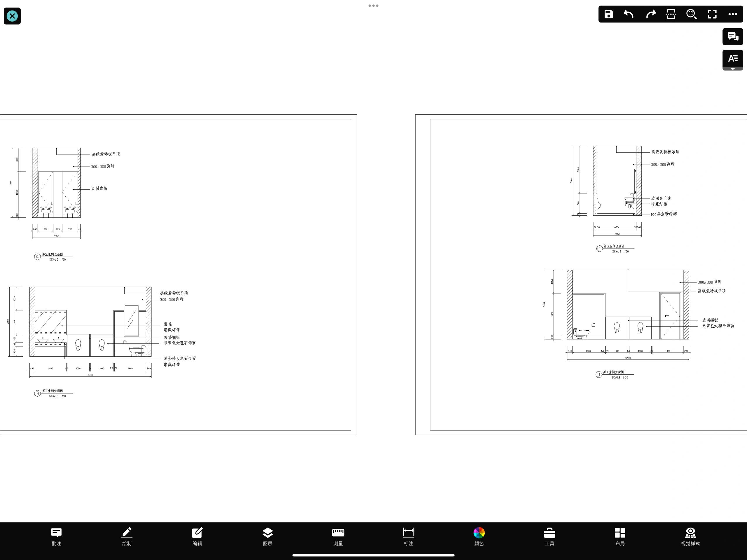Select the 5430 dimension under elevation D
The width and height of the screenshot is (747, 560).
628,358
